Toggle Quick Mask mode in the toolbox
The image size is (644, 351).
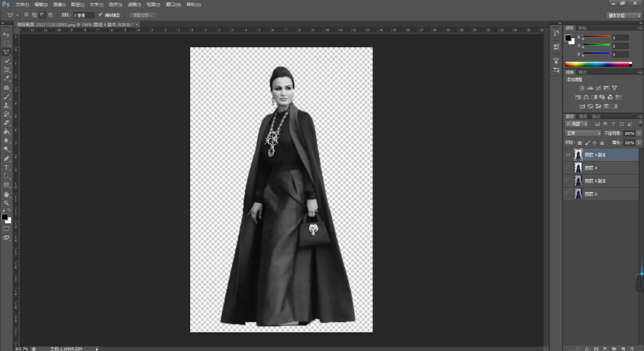(6, 229)
